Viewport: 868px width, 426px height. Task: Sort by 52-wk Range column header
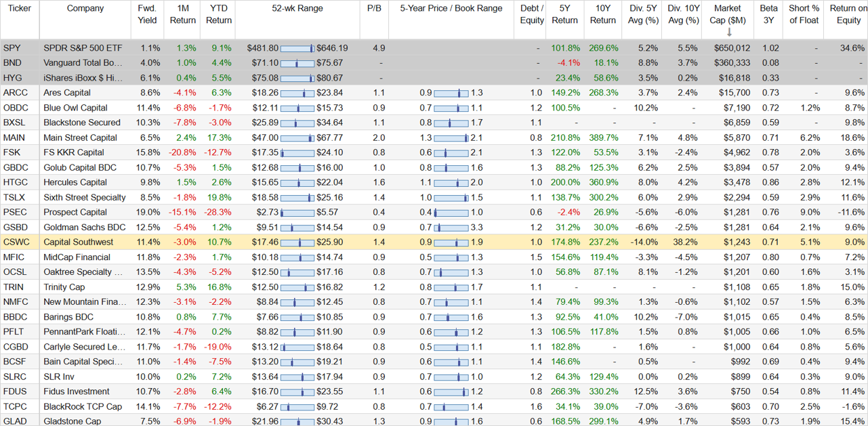click(297, 8)
